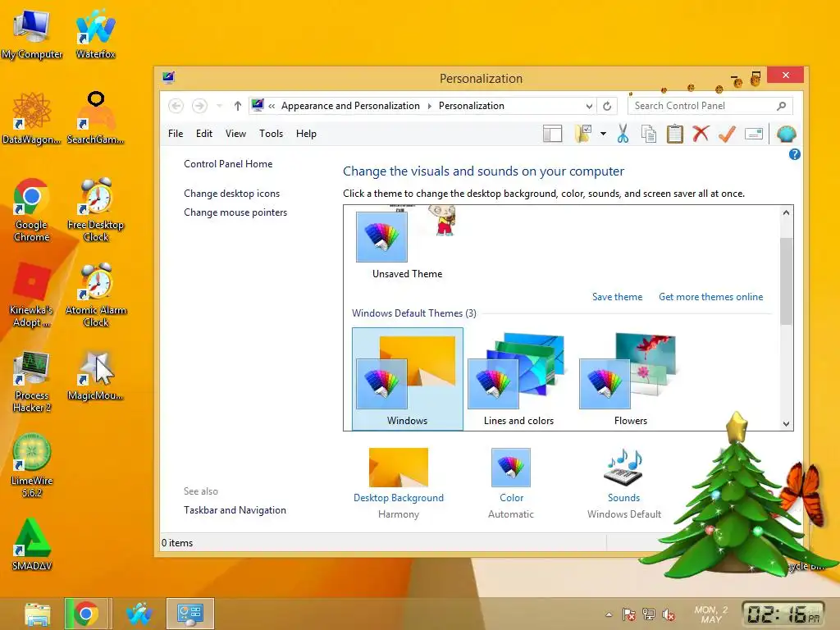Click Get more themes online link
The height and width of the screenshot is (630, 840).
click(x=711, y=297)
